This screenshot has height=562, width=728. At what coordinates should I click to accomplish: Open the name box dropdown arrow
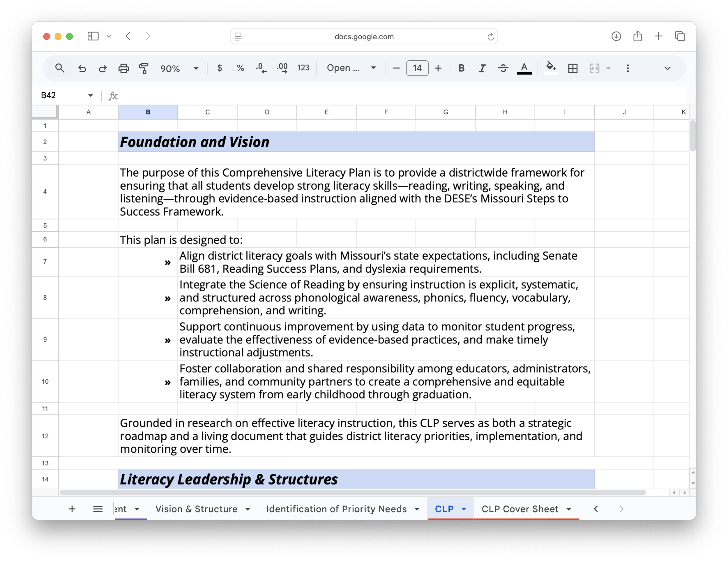point(90,96)
